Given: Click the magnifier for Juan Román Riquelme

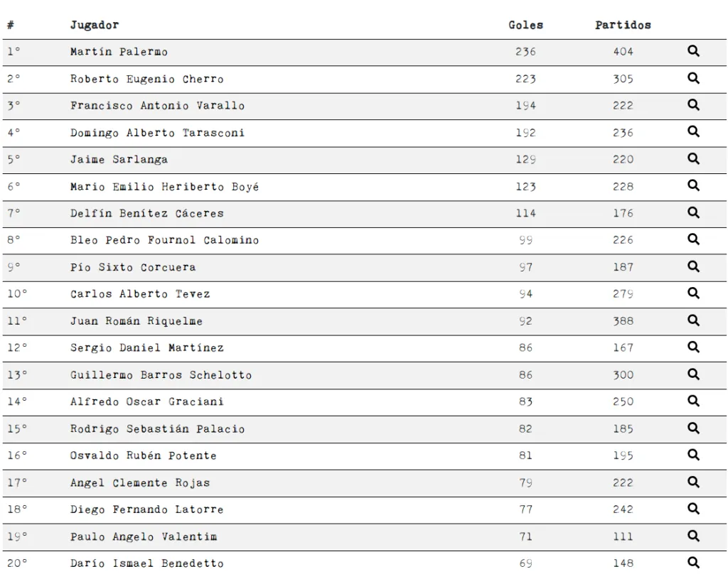Looking at the screenshot, I should pyautogui.click(x=693, y=320).
